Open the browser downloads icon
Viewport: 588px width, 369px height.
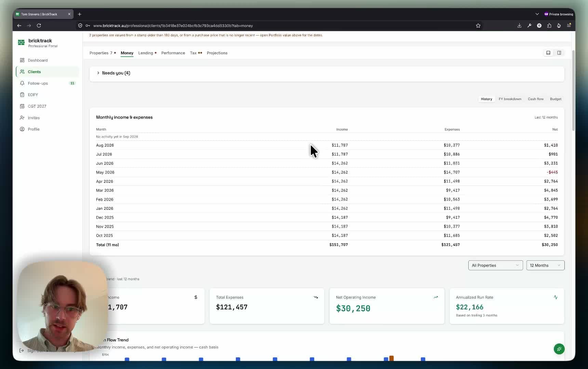[x=519, y=26]
